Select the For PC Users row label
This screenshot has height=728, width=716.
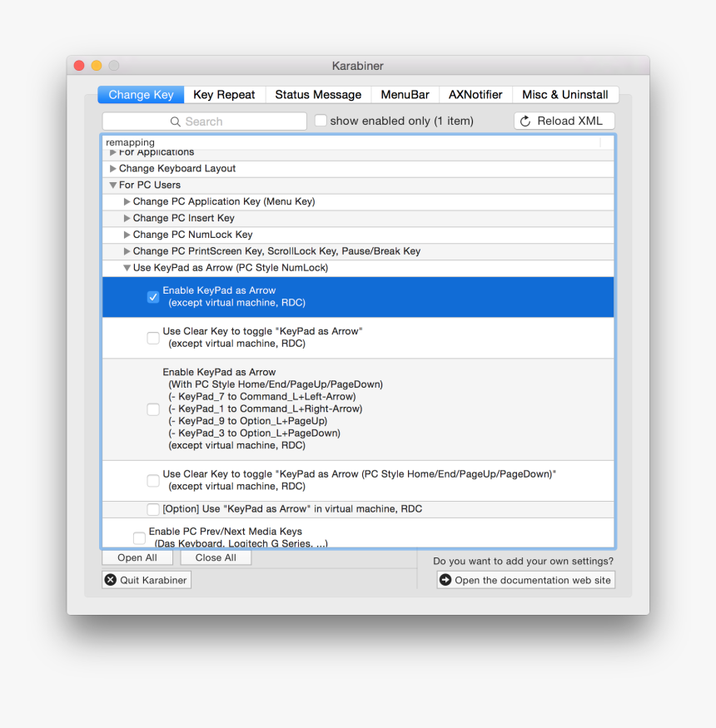[150, 186]
